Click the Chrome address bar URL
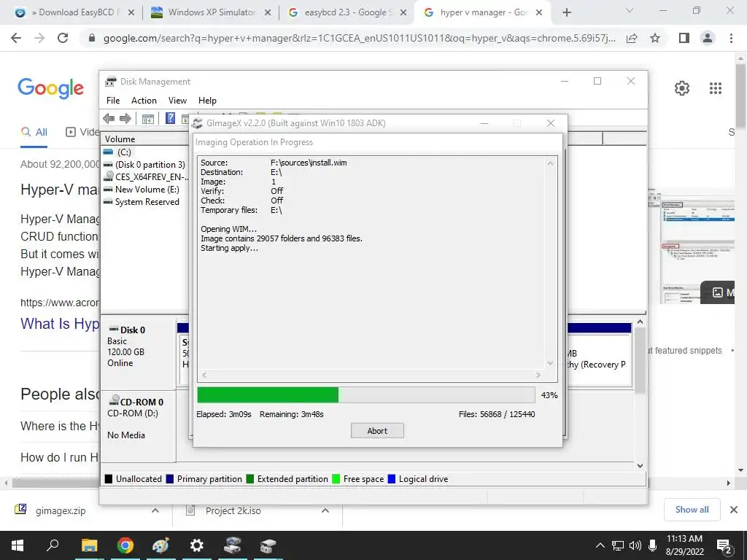 point(359,38)
